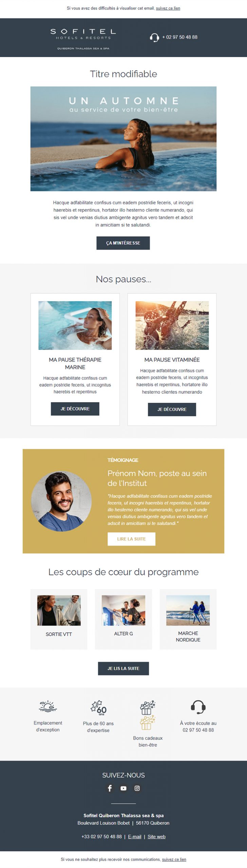Click the Un Automne hero banner image
Screen dimensions: 247x868
[x=123, y=139]
